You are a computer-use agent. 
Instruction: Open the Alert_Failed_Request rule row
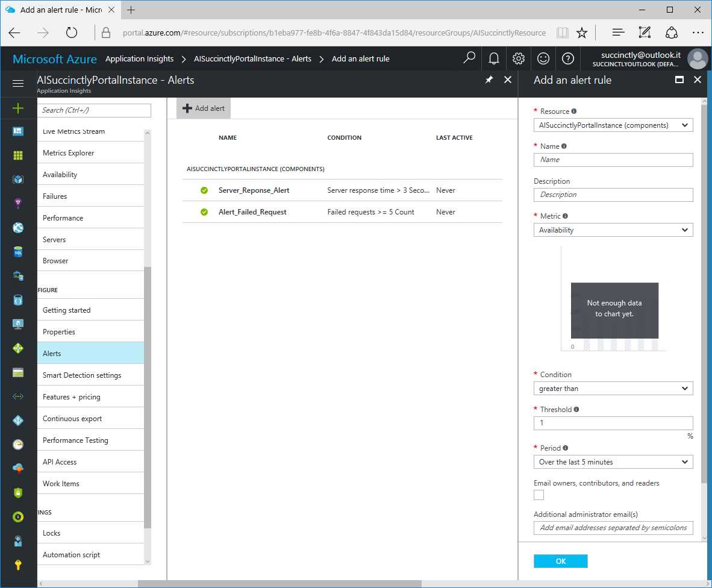[342, 212]
